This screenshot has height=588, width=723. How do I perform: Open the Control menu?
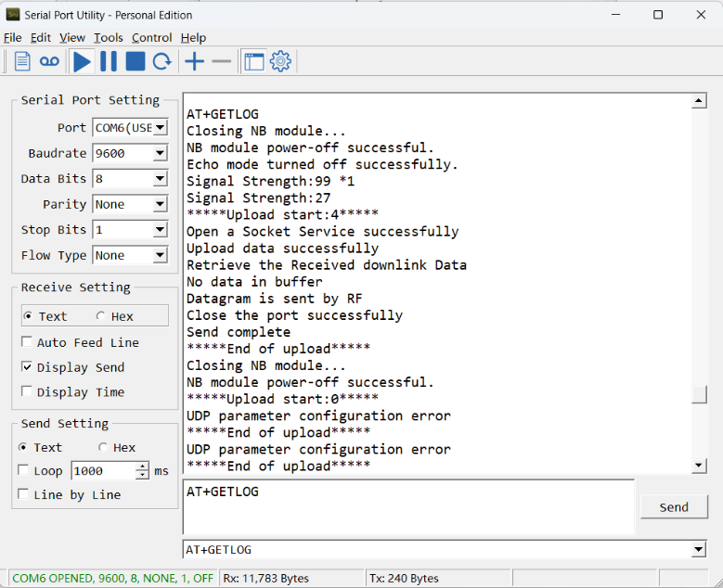(x=151, y=38)
